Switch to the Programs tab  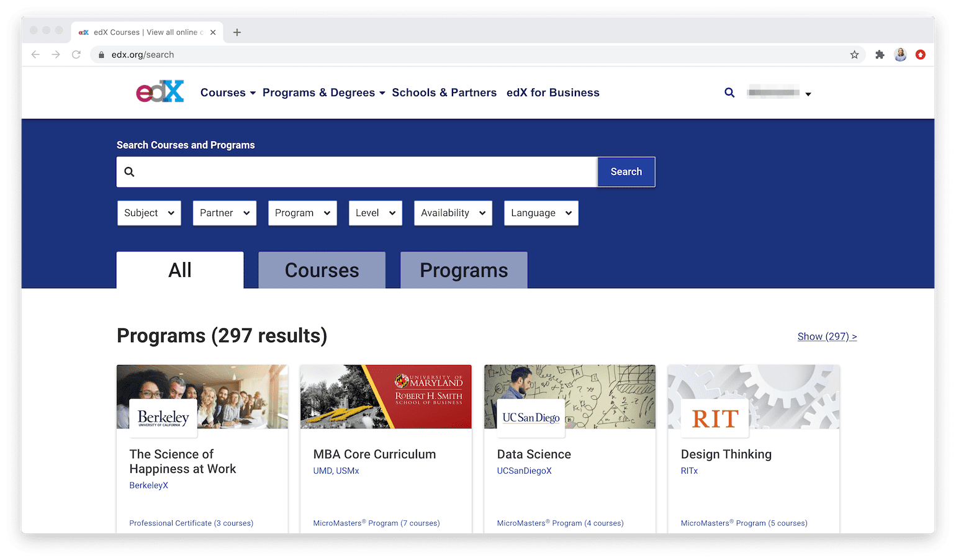click(464, 270)
